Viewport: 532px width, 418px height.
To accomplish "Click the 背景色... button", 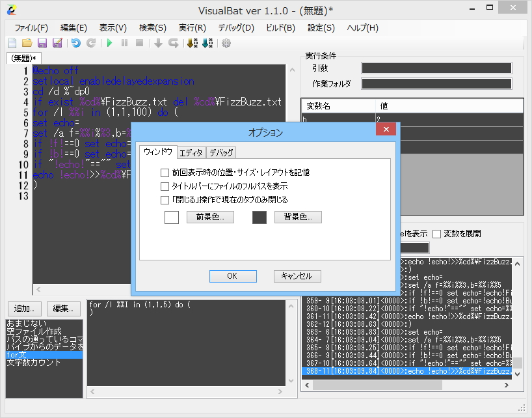I will pos(298,217).
